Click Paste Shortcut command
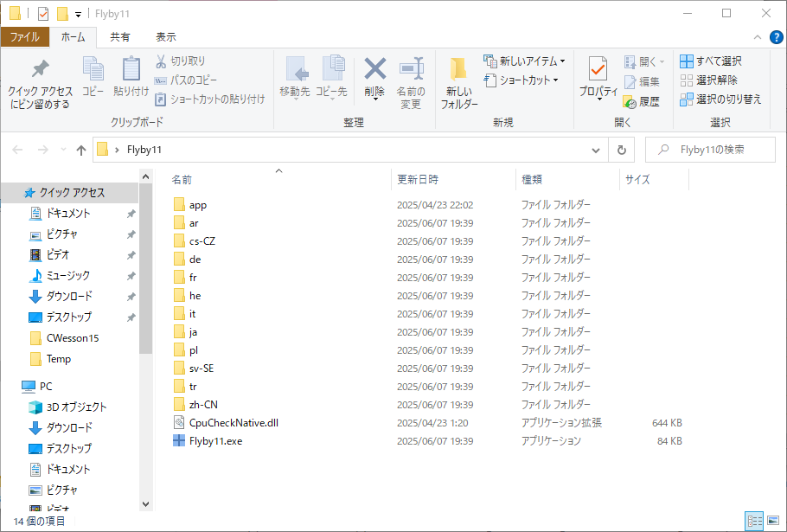 (210, 99)
